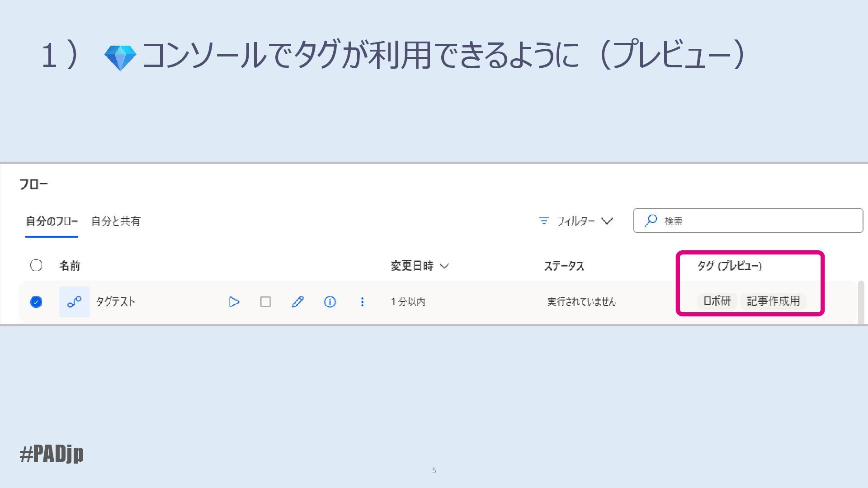Click the flow type icon beside タグテスト
Screen dimensions: 868x488
coord(74,302)
